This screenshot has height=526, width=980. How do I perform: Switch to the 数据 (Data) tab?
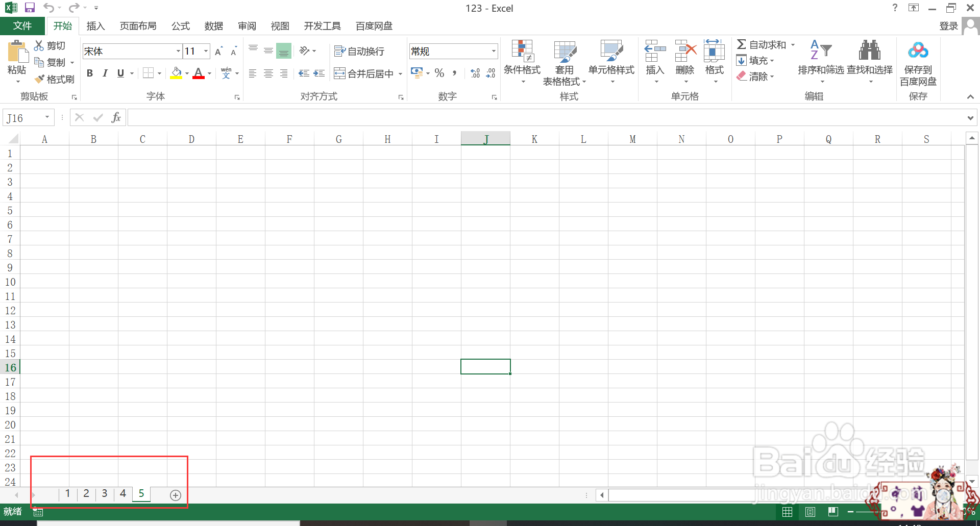click(213, 26)
